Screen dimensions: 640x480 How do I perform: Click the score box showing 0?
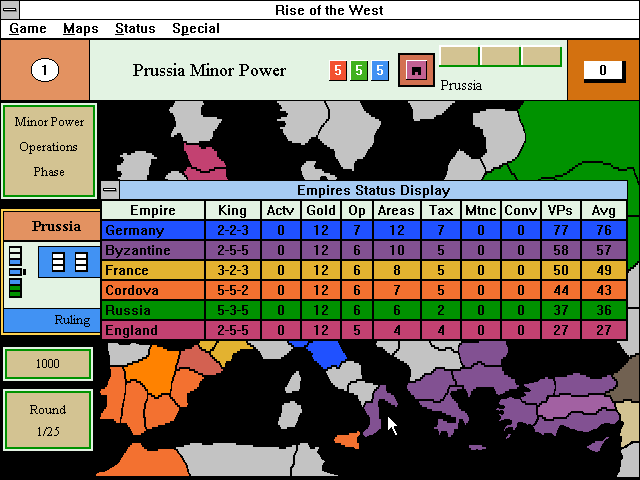(603, 71)
